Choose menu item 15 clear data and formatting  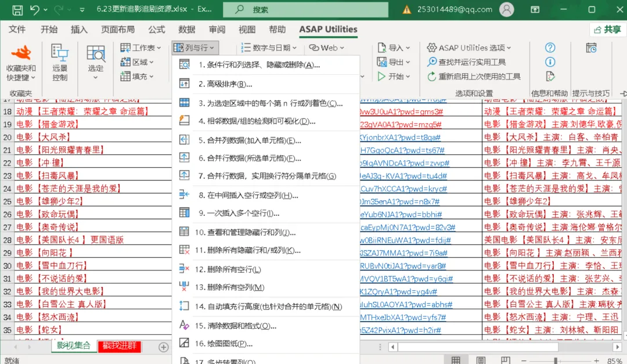pos(266,326)
